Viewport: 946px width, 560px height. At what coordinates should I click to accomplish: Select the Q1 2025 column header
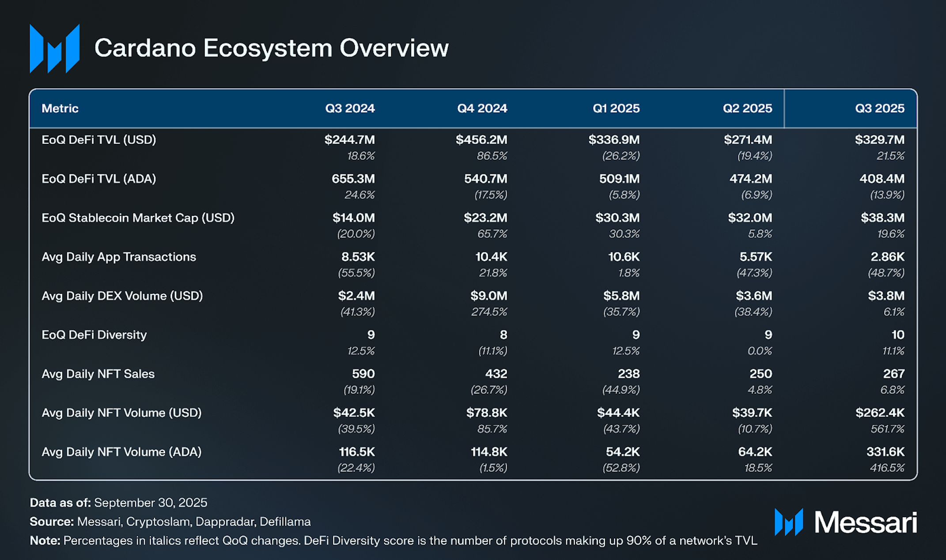click(616, 109)
